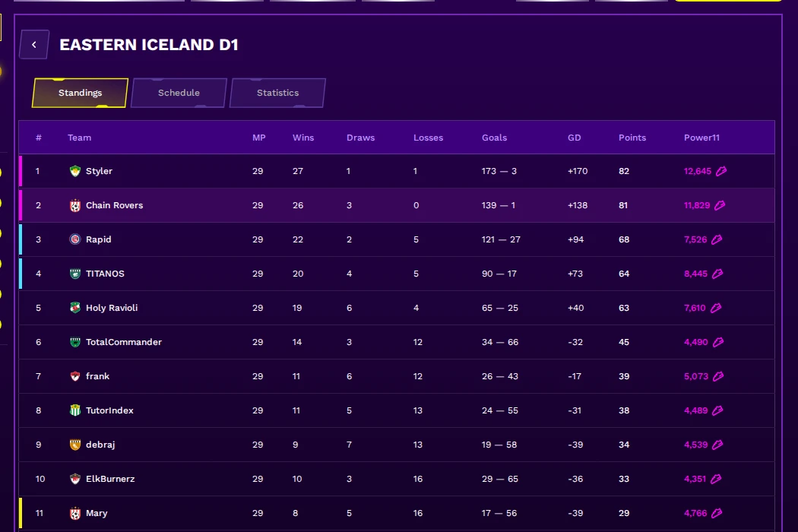Click TotalCommander's goal difference -32
The image size is (798, 532).
(575, 342)
